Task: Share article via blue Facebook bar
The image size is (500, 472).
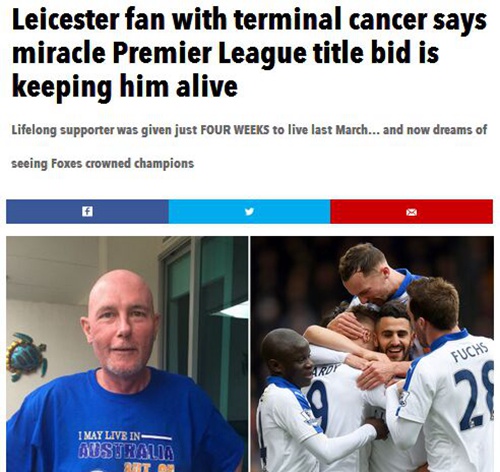Action: [87, 211]
